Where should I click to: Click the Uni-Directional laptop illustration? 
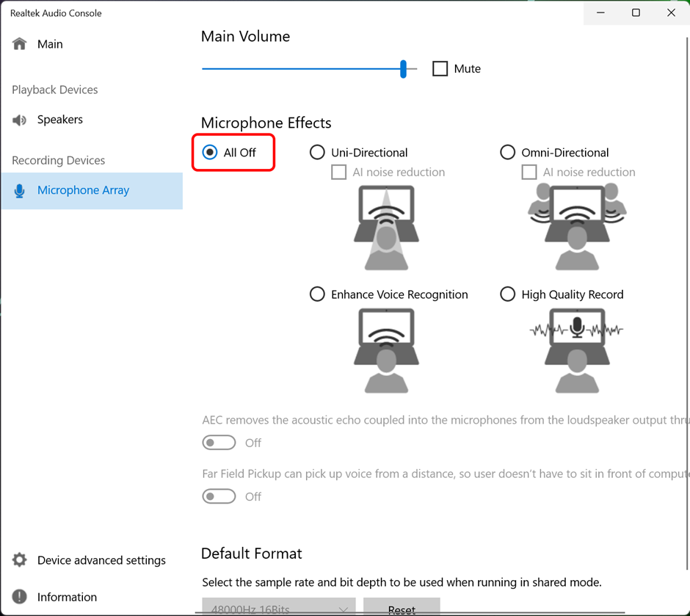(386, 228)
